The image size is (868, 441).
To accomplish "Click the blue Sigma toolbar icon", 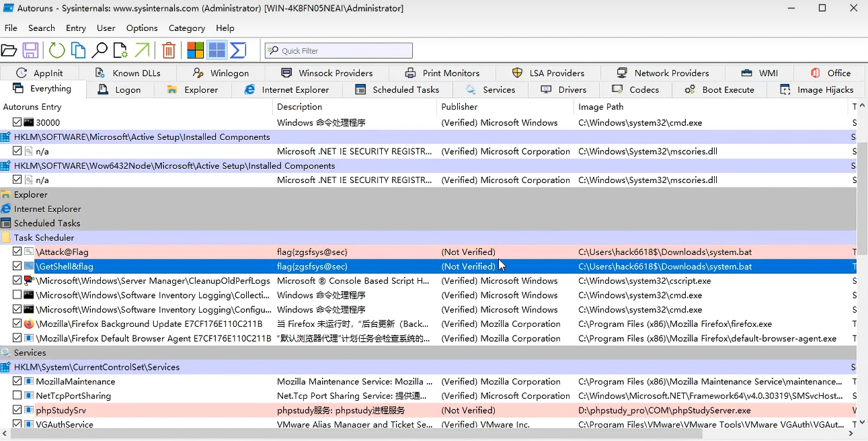I will [x=238, y=50].
